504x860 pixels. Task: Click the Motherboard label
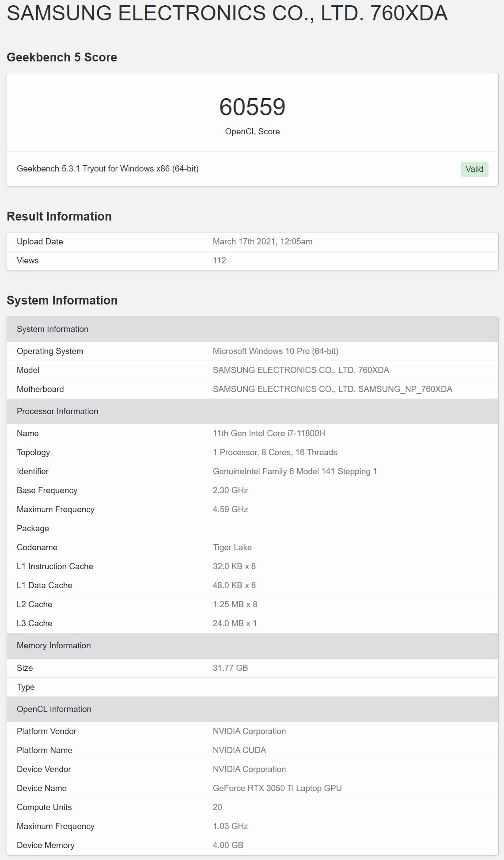pos(40,389)
